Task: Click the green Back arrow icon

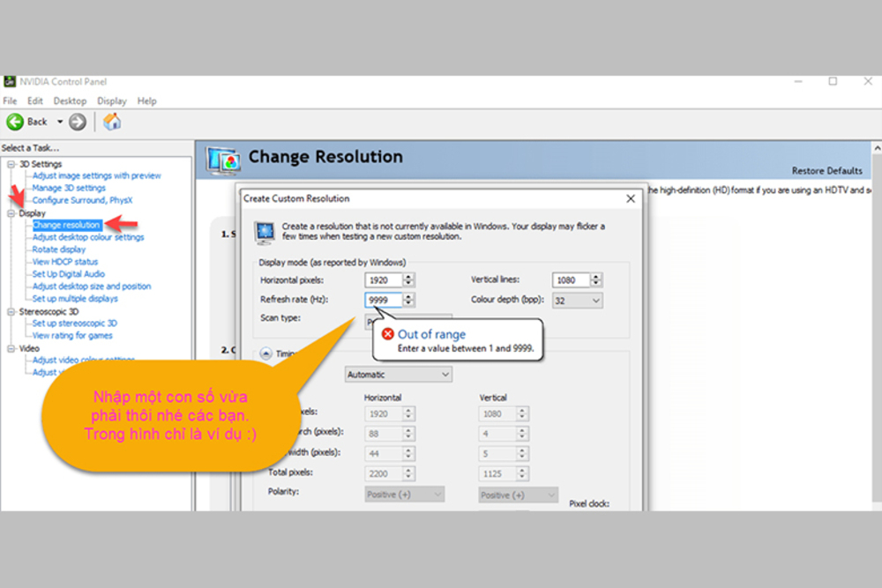Action: point(15,122)
